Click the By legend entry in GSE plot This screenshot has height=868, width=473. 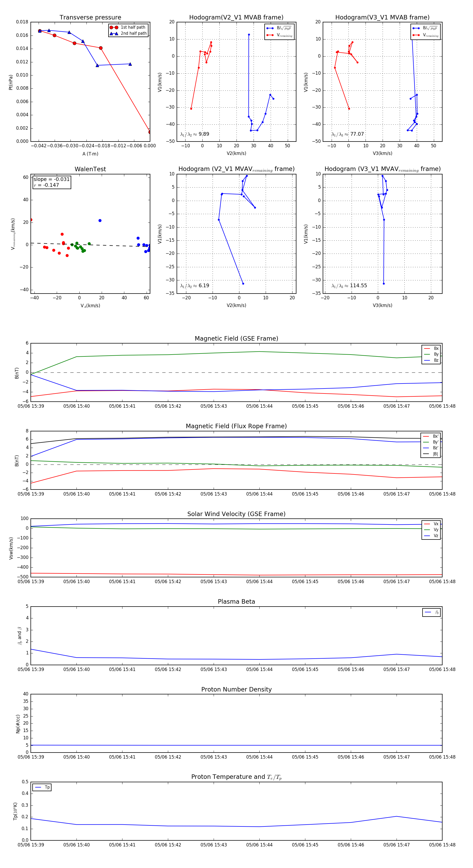tap(431, 354)
